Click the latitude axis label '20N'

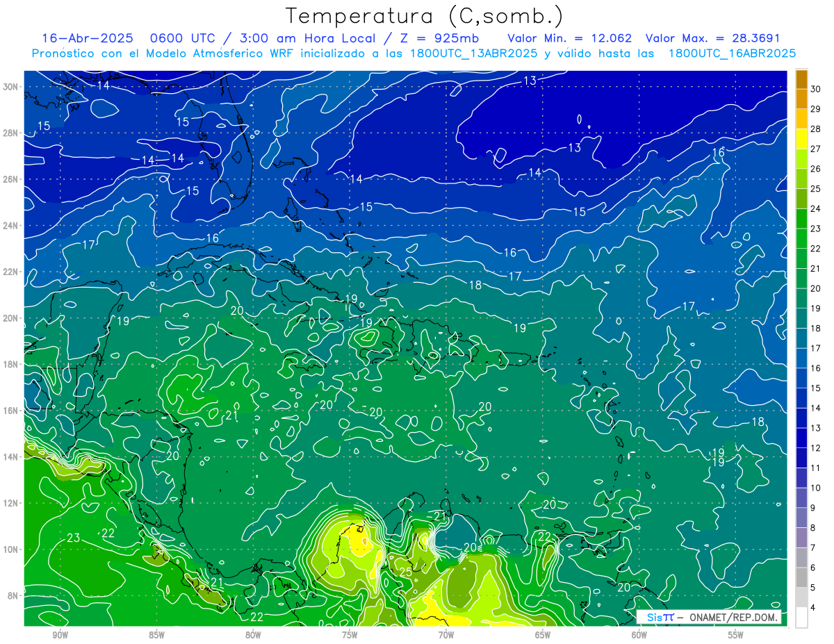(x=10, y=318)
